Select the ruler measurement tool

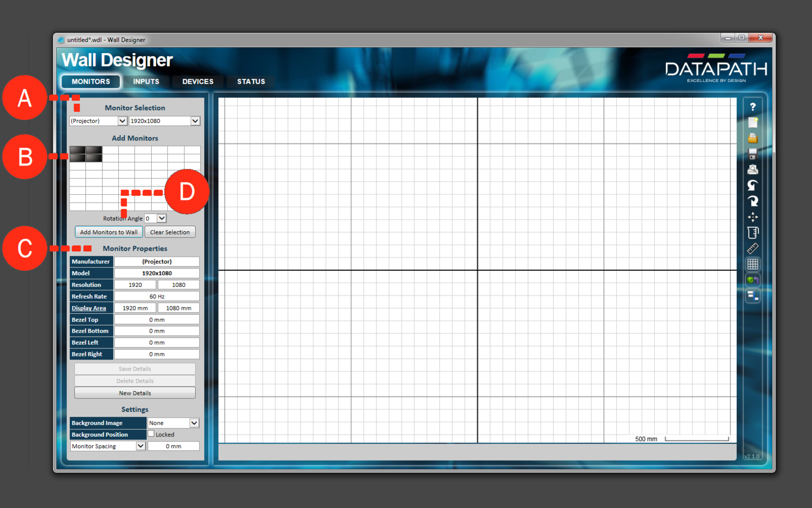click(752, 248)
